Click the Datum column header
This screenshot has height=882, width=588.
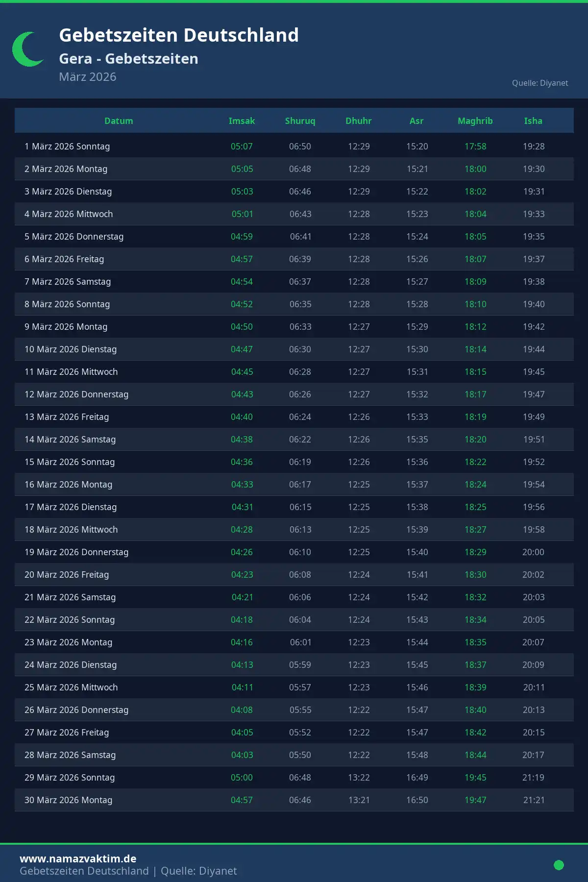click(x=119, y=121)
